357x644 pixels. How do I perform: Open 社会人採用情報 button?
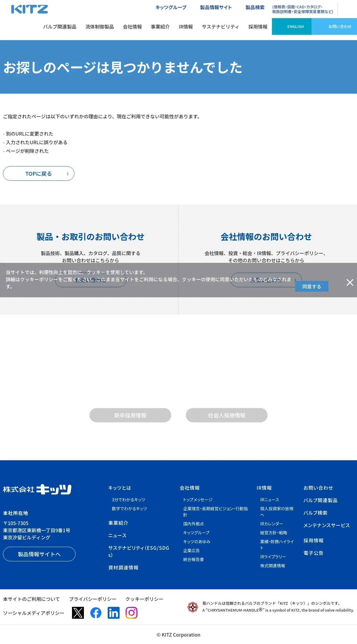pos(227,415)
